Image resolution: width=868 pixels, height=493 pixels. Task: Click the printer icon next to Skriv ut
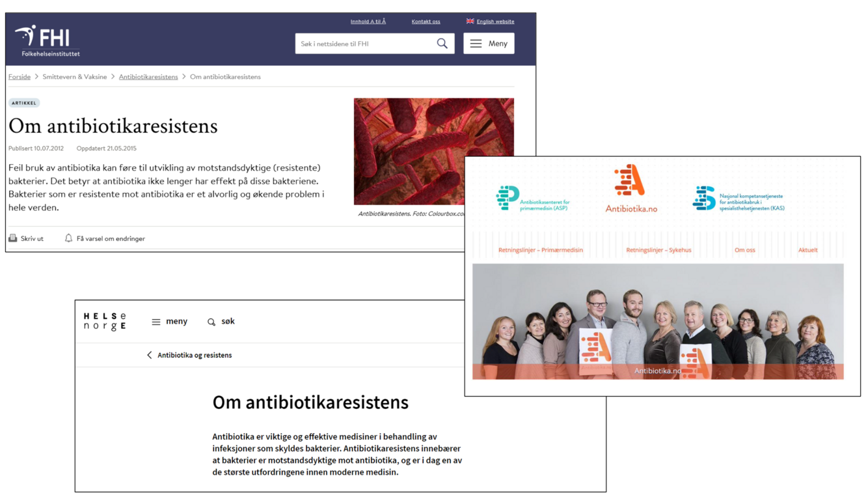[x=12, y=238]
